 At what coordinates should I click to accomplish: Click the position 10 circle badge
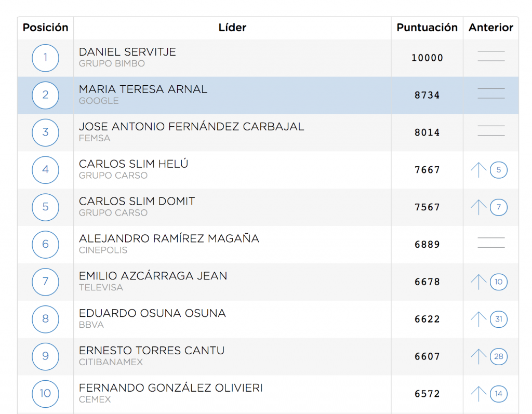click(45, 393)
